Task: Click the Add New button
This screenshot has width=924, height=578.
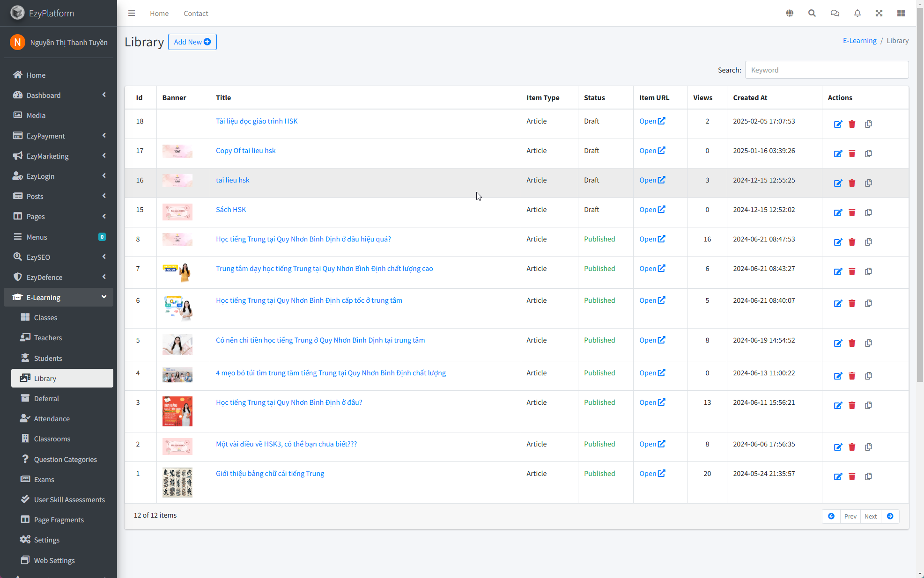Action: pyautogui.click(x=192, y=42)
